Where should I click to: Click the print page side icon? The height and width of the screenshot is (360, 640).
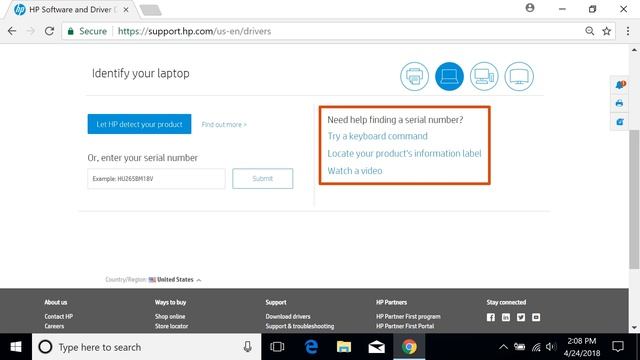[620, 103]
